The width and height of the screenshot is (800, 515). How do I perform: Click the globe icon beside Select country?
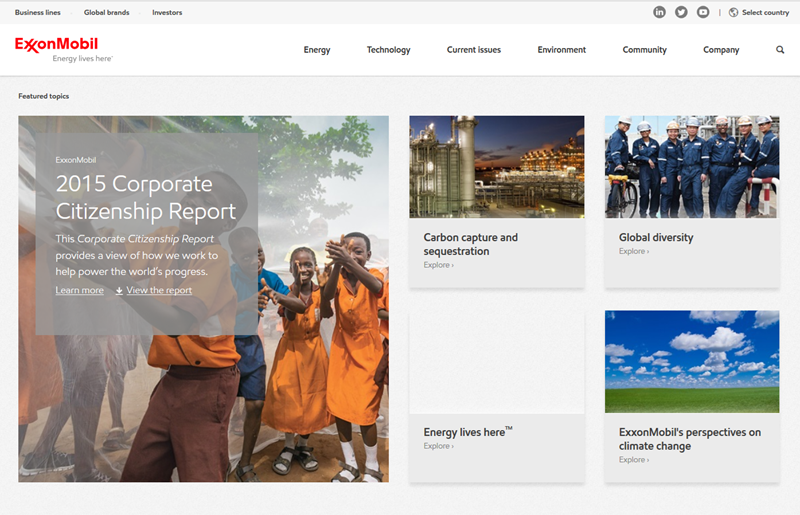coord(733,12)
